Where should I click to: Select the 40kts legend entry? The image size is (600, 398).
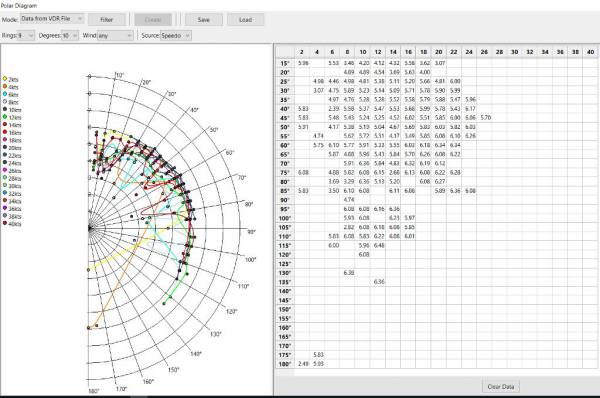tap(12, 224)
